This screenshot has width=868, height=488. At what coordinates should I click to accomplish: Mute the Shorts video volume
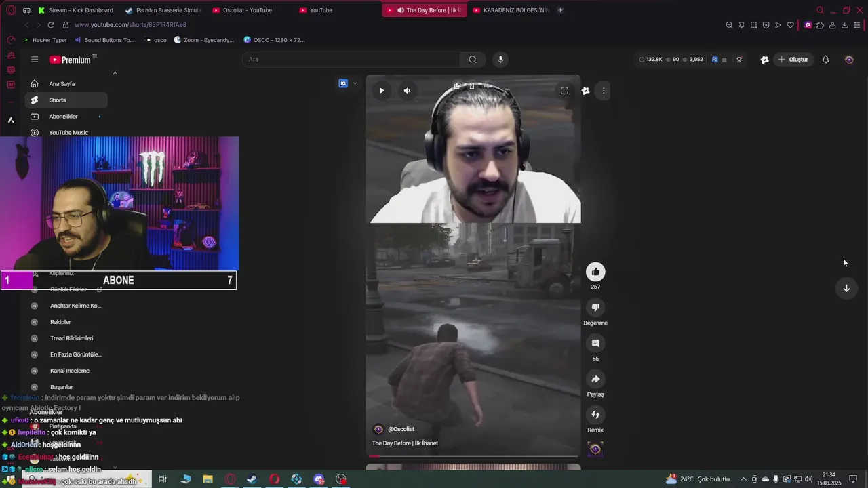click(x=407, y=91)
